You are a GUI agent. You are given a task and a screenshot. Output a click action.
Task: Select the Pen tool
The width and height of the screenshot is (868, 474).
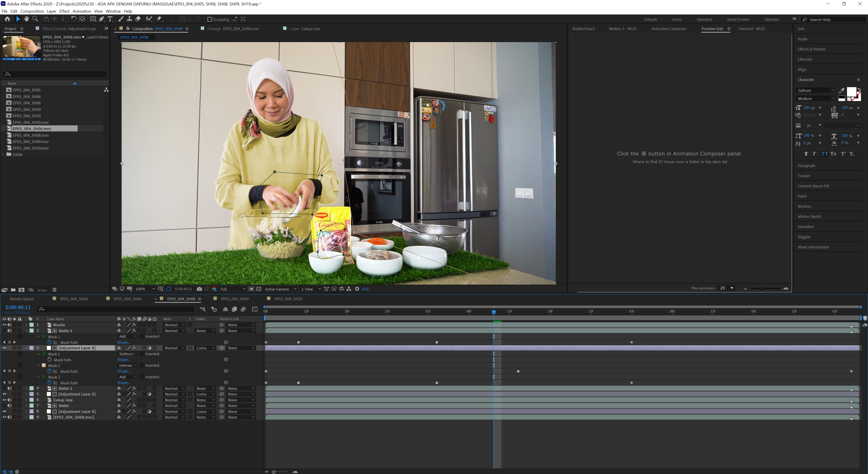tap(101, 19)
